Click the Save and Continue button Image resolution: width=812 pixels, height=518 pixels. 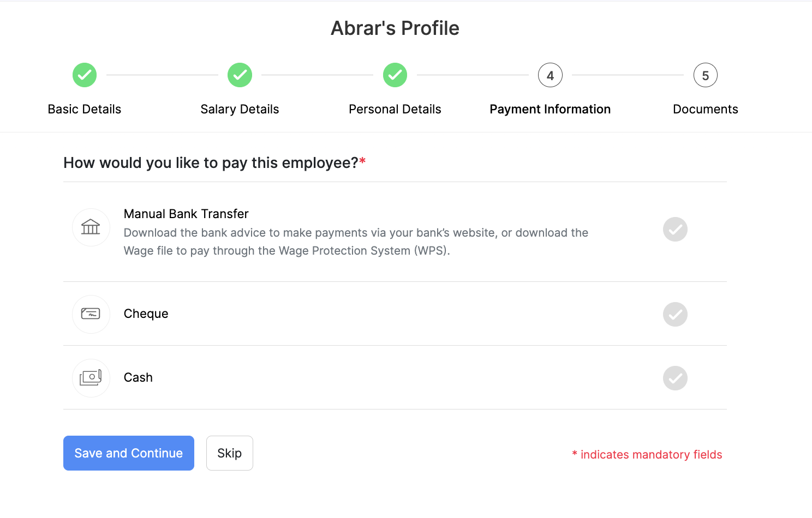click(x=128, y=453)
